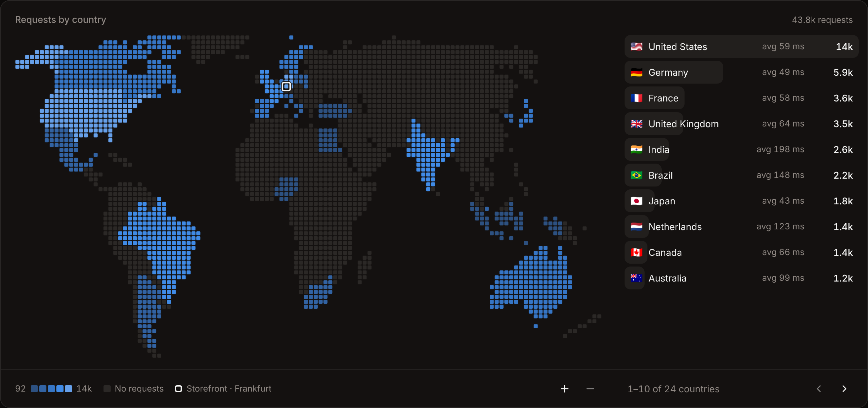Click the United States 14k count
This screenshot has width=868, height=408.
click(844, 47)
